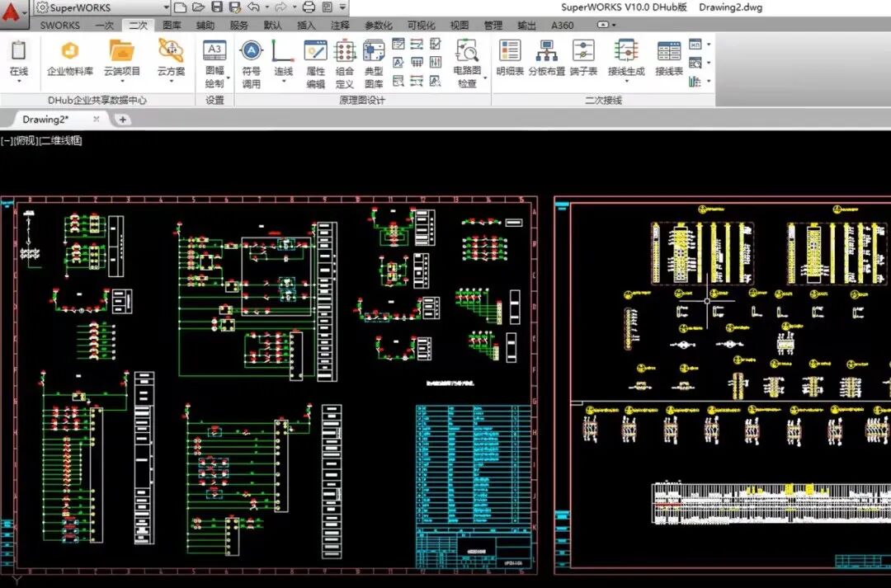The height and width of the screenshot is (588, 891).
Task: Switch to the 一次 ribbon tab
Action: coord(104,26)
